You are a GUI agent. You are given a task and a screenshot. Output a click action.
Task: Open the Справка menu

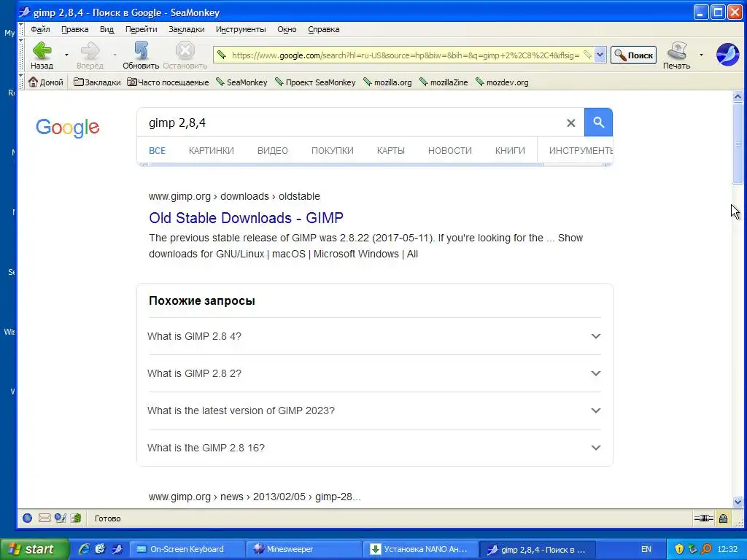coord(323,29)
